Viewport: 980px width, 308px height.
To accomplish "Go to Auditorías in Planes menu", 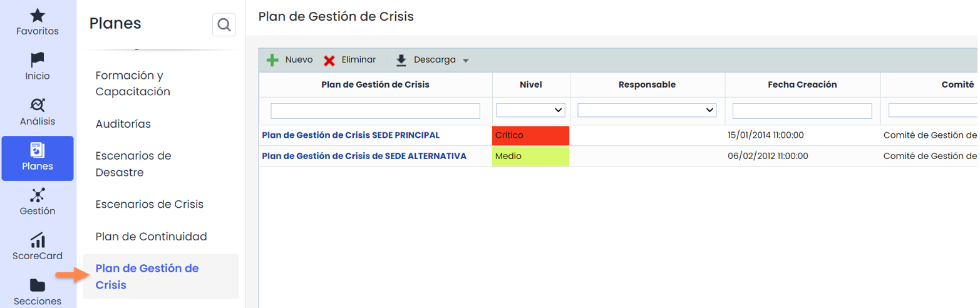I will (123, 124).
